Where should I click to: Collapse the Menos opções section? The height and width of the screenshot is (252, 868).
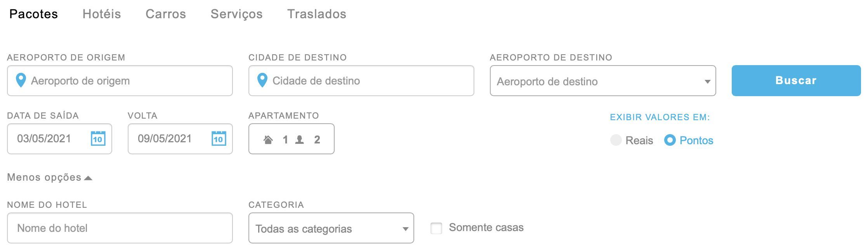coord(50,178)
